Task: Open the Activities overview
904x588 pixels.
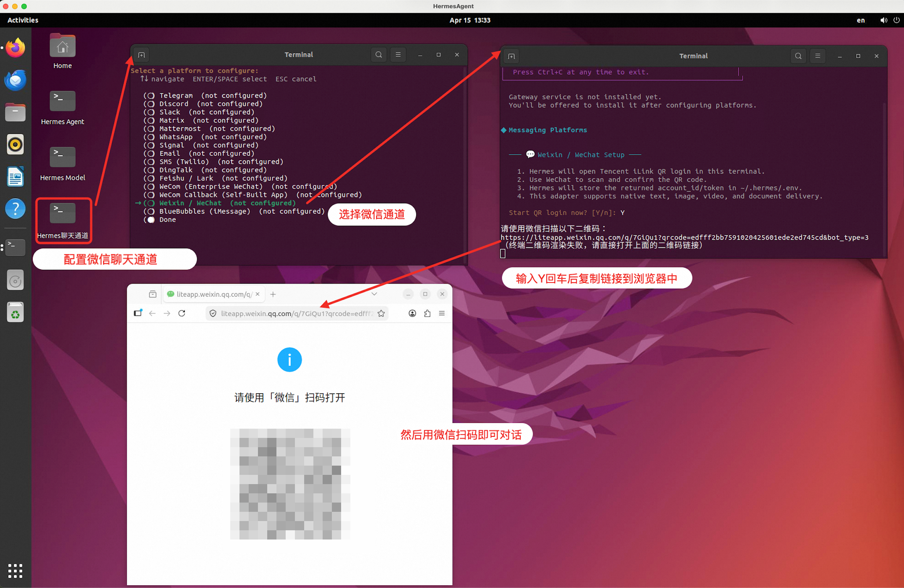Action: click(x=23, y=20)
